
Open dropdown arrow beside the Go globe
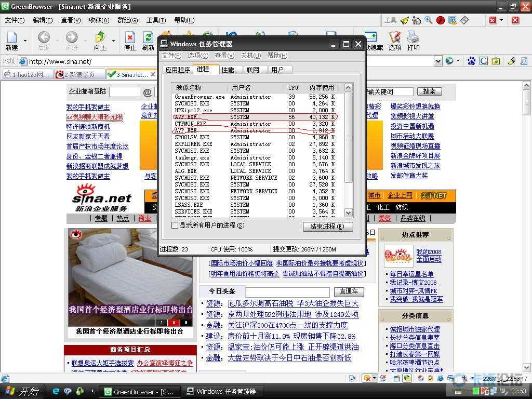(x=458, y=61)
